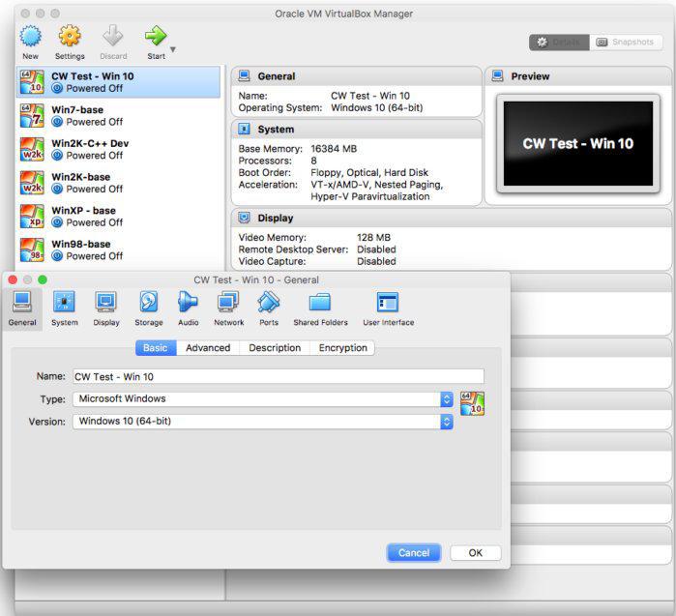Toggle the Snapshots view button
The width and height of the screenshot is (676, 616).
click(626, 42)
